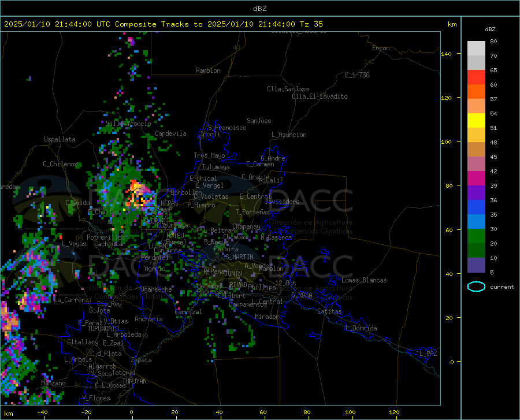This screenshot has height=420, width=520.
Task: Click the 'Manzano' place label
Action: 53,383
